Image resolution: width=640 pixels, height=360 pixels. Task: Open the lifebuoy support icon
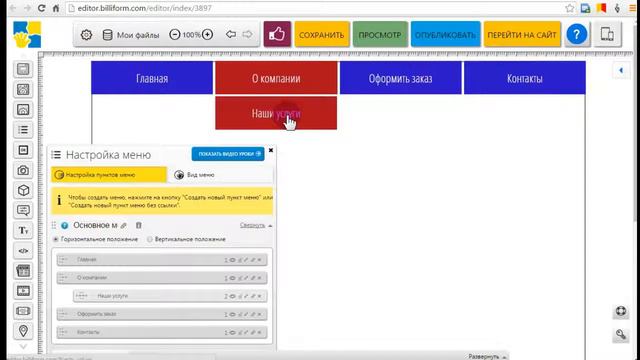(621, 311)
